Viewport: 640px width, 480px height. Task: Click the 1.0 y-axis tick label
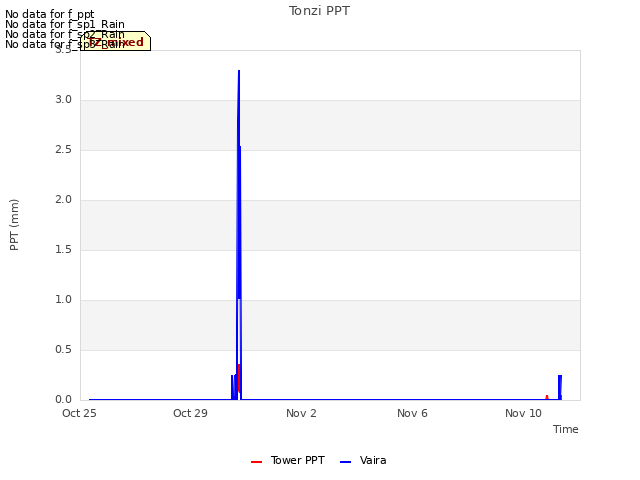[x=63, y=300]
